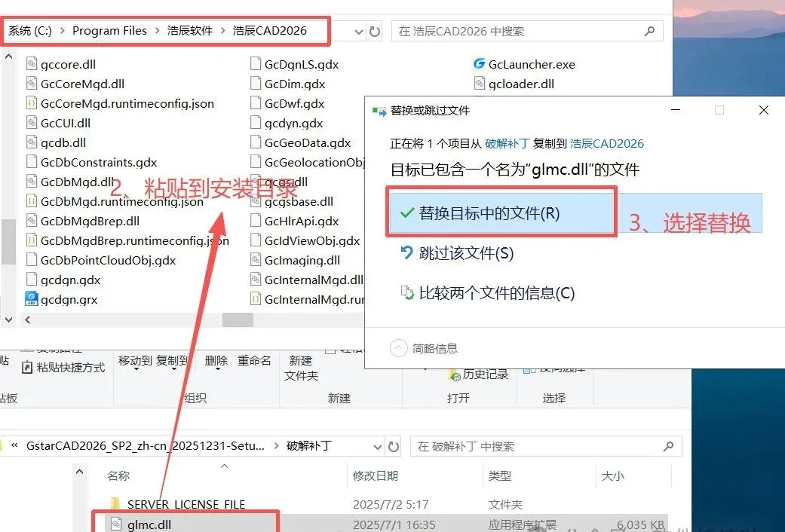The height and width of the screenshot is (532, 785).
Task: Select GcDbConstraints.gdx file
Action: (91, 162)
